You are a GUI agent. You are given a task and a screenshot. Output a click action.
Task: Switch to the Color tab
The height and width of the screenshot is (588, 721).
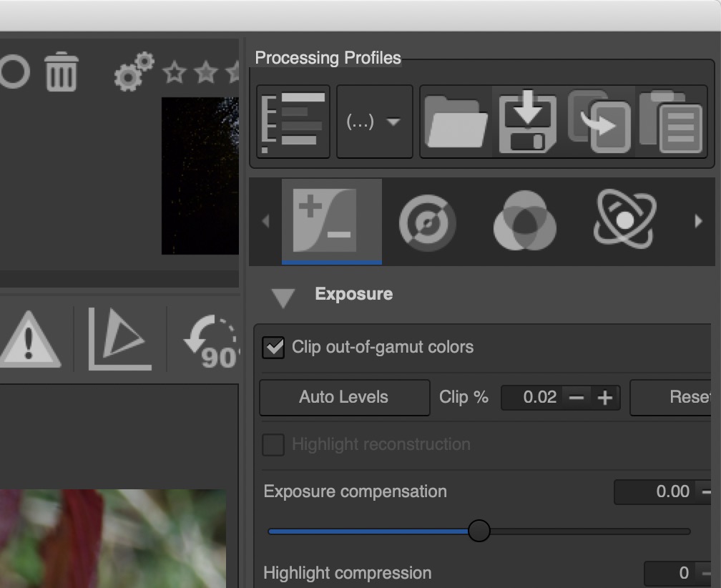point(525,222)
